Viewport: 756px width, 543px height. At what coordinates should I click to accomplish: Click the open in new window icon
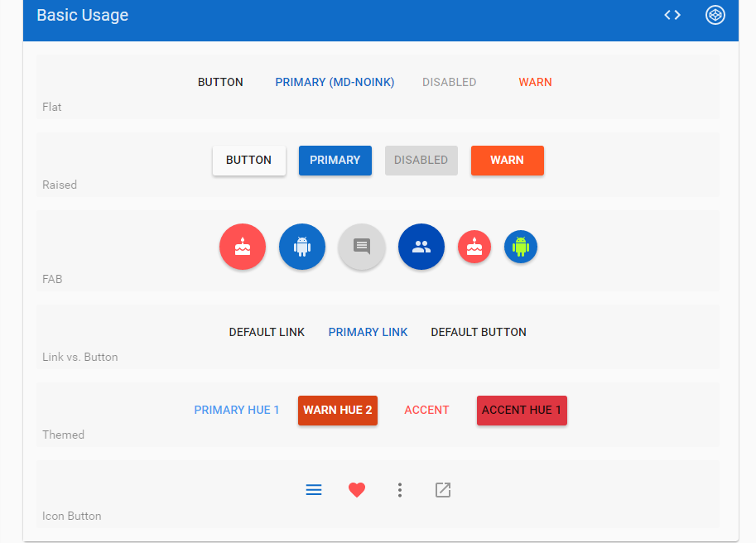click(x=443, y=490)
